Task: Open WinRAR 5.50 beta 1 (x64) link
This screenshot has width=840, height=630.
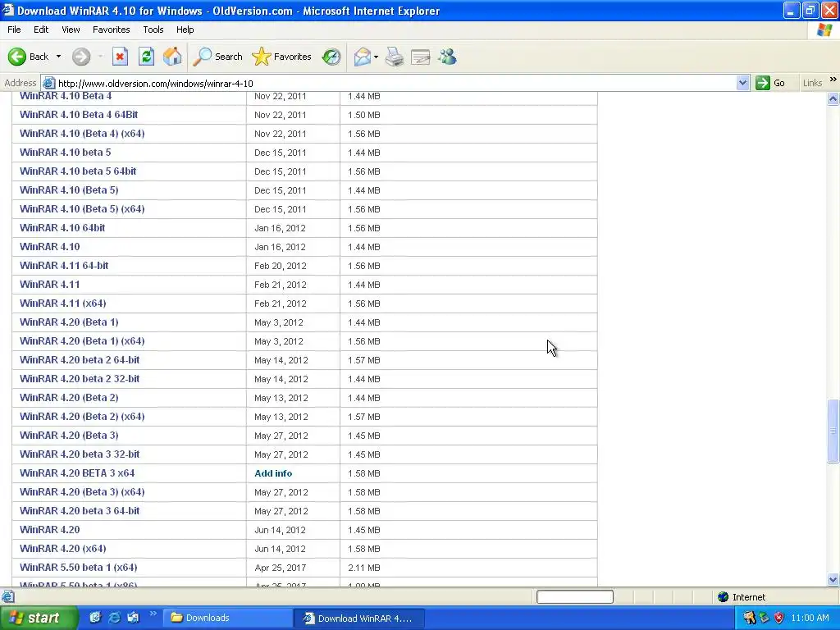Action: (78, 568)
